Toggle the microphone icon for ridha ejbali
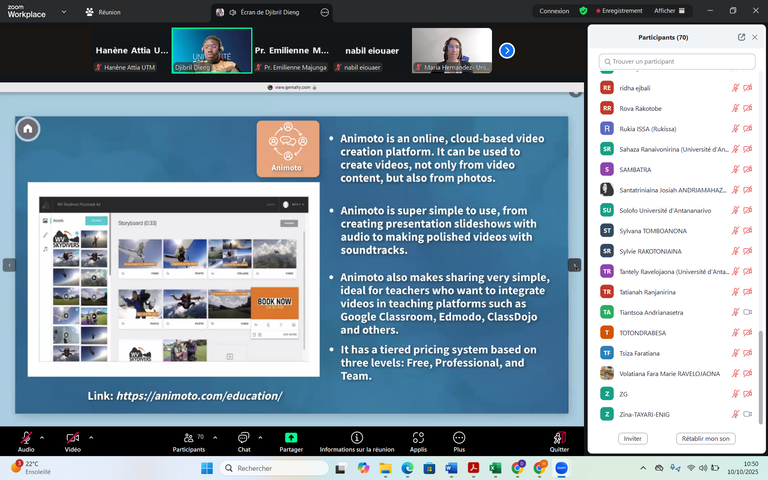 click(735, 88)
